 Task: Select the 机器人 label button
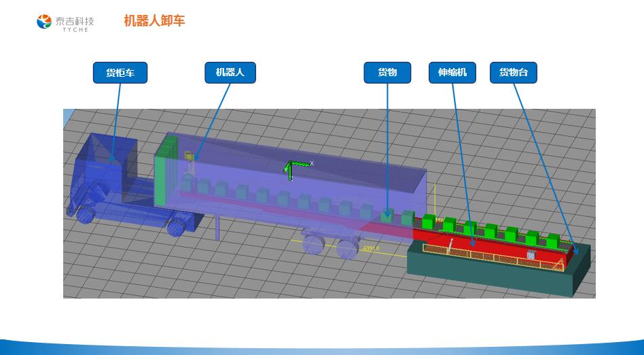tap(230, 73)
